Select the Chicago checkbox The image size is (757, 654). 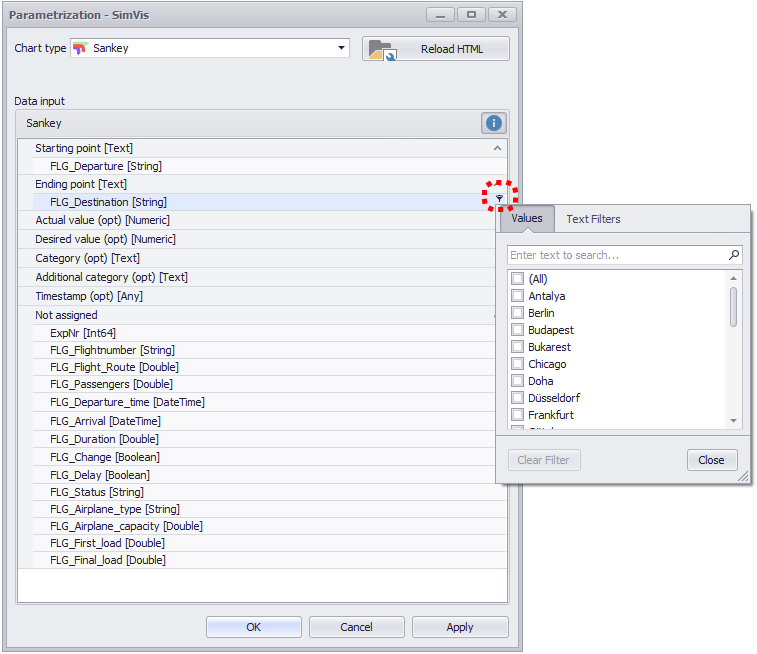click(517, 364)
